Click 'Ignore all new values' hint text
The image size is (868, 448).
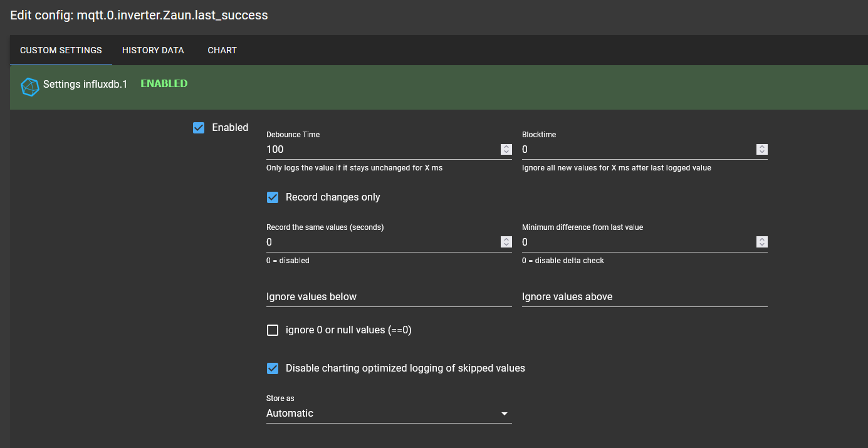[x=616, y=168]
